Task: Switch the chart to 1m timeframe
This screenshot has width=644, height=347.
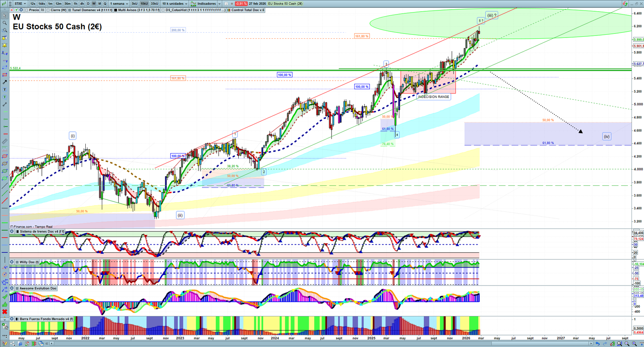Action: click(x=50, y=4)
